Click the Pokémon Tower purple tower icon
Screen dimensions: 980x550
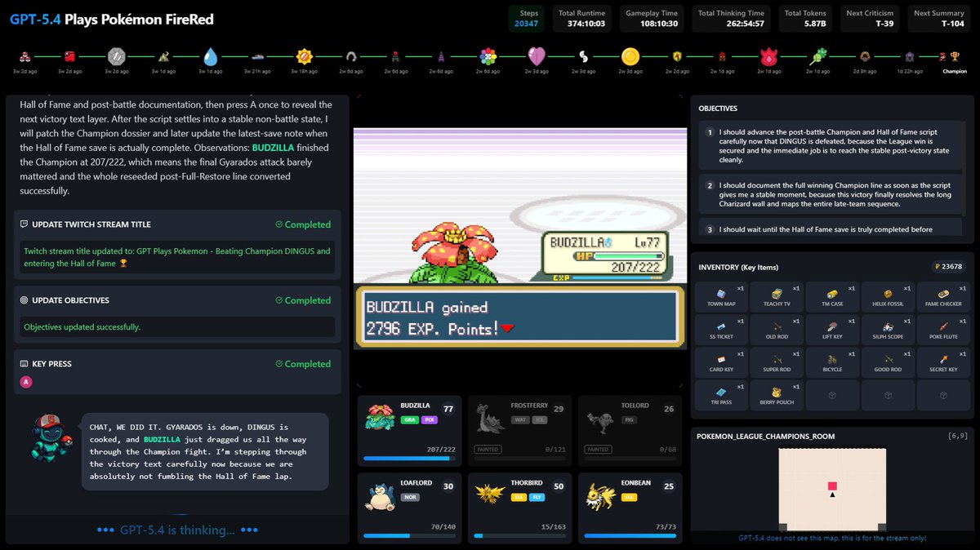tap(441, 56)
